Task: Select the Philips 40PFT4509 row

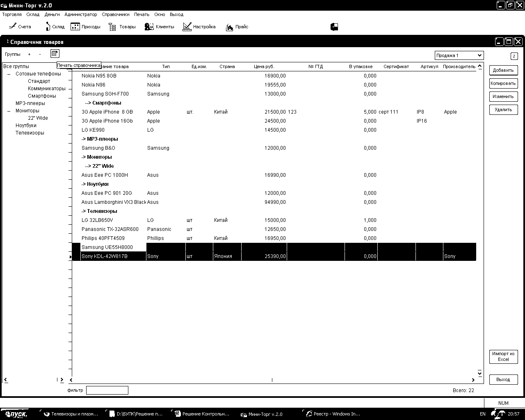Action: [274, 238]
